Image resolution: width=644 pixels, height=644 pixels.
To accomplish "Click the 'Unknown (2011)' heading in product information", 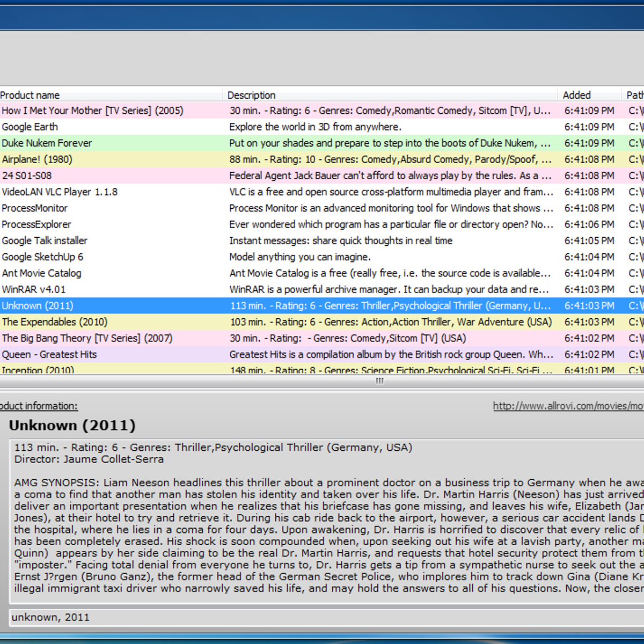I will pyautogui.click(x=72, y=426).
